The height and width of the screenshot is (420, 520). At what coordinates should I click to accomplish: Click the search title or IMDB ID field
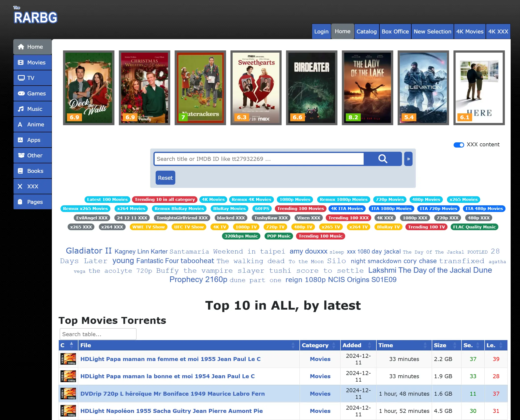click(x=258, y=159)
